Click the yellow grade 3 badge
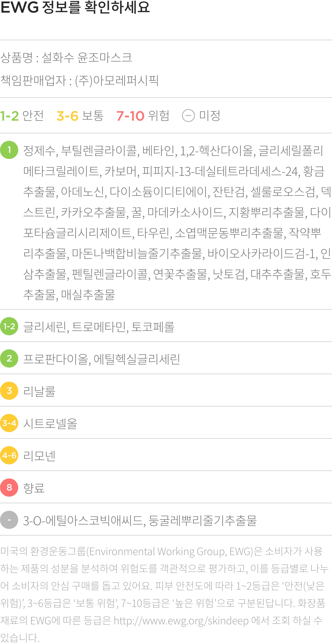Image resolution: width=332 pixels, height=644 pixels. pyautogui.click(x=9, y=391)
